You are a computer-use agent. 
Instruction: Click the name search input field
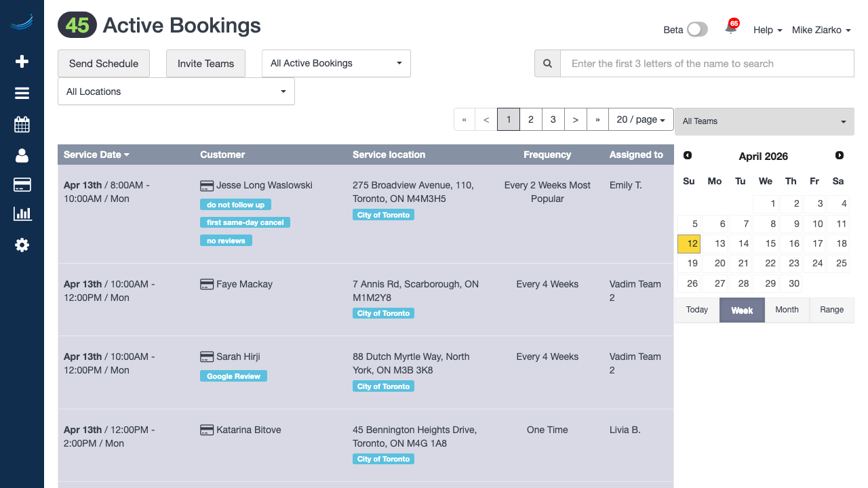click(707, 64)
